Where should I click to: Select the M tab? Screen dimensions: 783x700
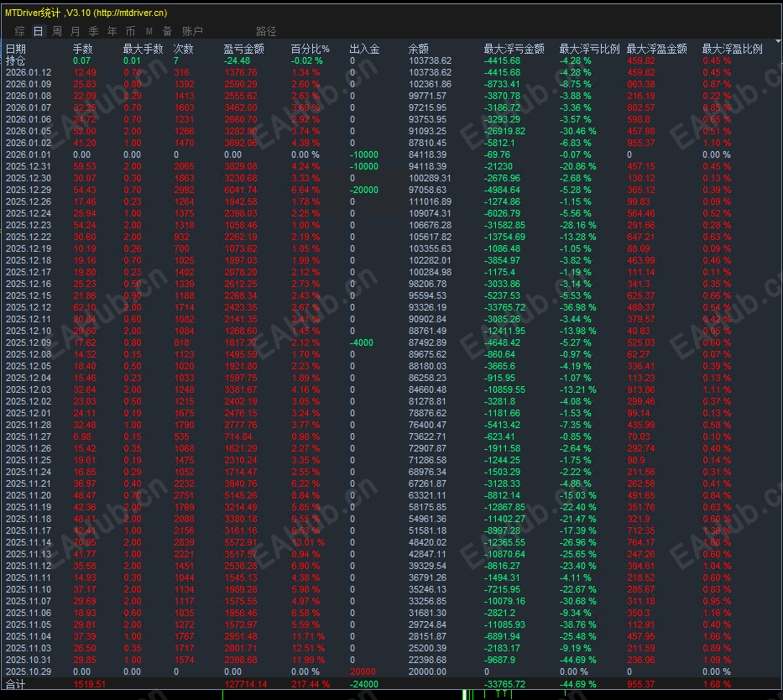[149, 31]
